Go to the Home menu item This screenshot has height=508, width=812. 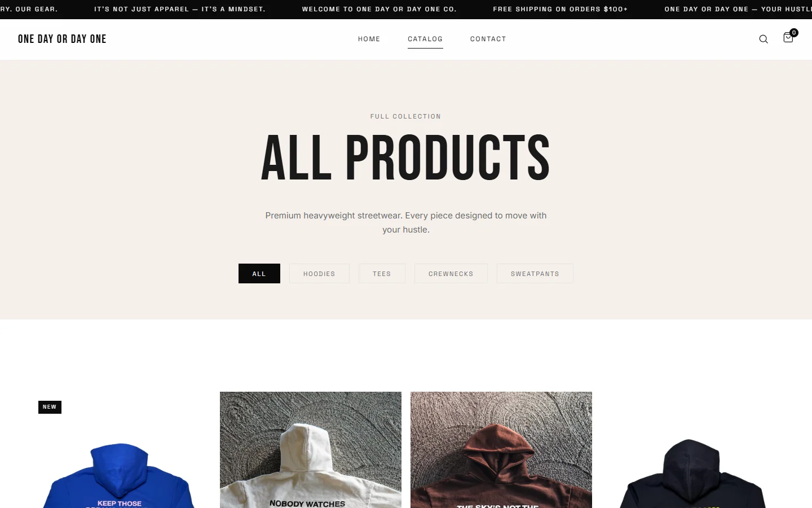369,39
